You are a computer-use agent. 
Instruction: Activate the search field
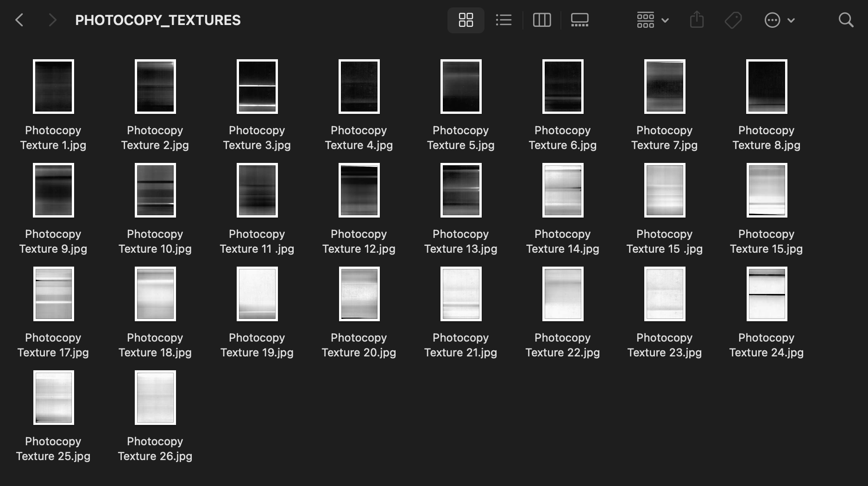tap(845, 20)
